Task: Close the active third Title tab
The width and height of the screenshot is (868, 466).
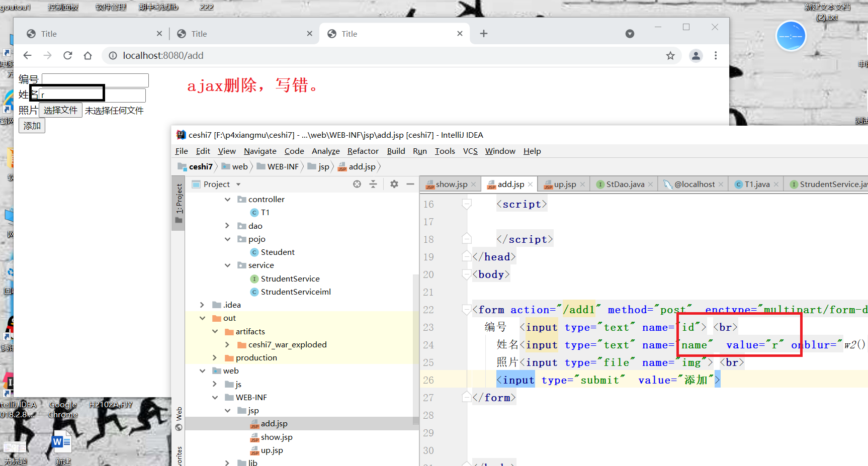Action: pyautogui.click(x=460, y=34)
